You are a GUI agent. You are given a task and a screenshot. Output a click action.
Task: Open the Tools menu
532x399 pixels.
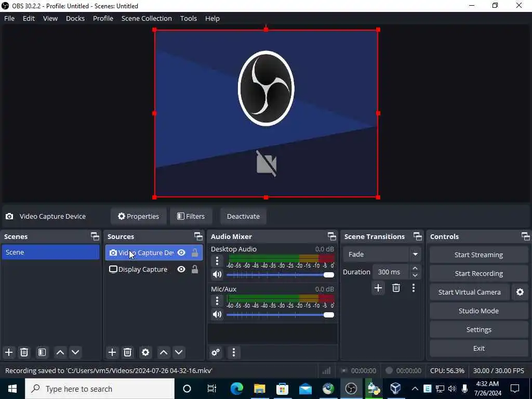(188, 18)
